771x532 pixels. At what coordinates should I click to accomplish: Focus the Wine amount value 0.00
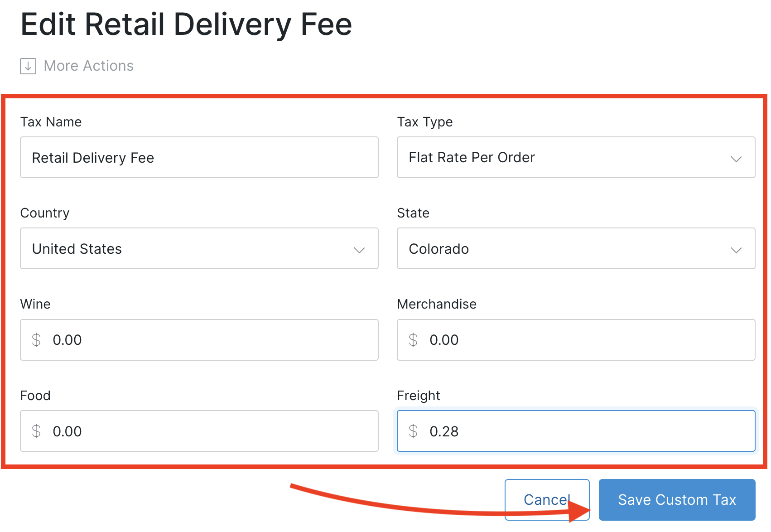click(x=67, y=340)
